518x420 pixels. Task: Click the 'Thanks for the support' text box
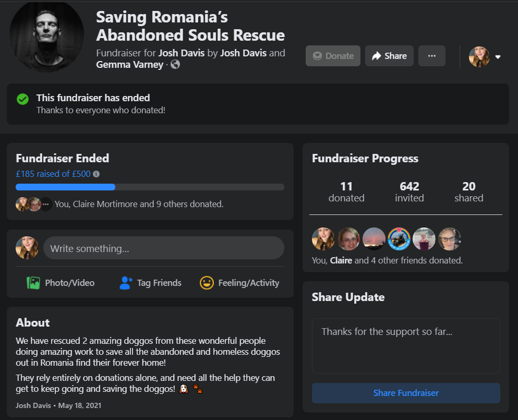click(x=406, y=345)
